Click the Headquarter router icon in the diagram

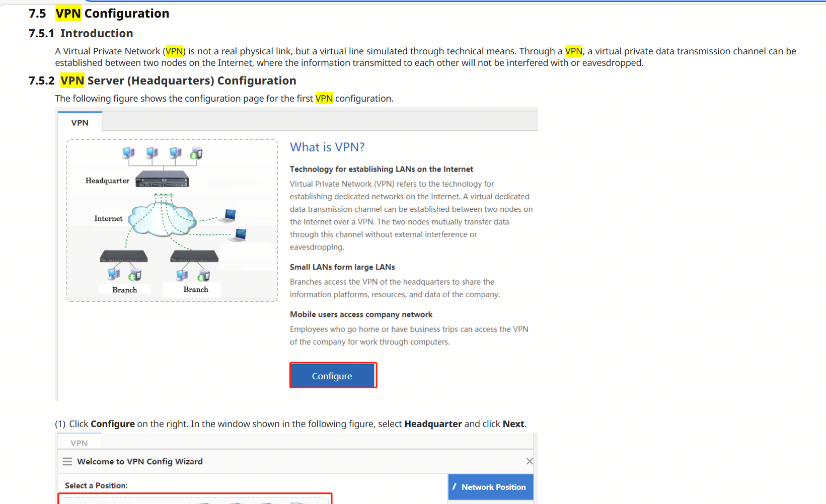tap(162, 179)
